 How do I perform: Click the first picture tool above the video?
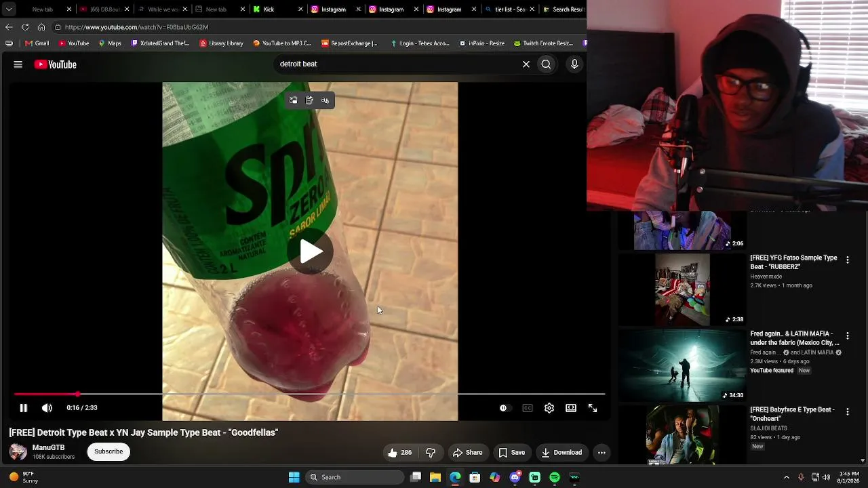coord(294,100)
